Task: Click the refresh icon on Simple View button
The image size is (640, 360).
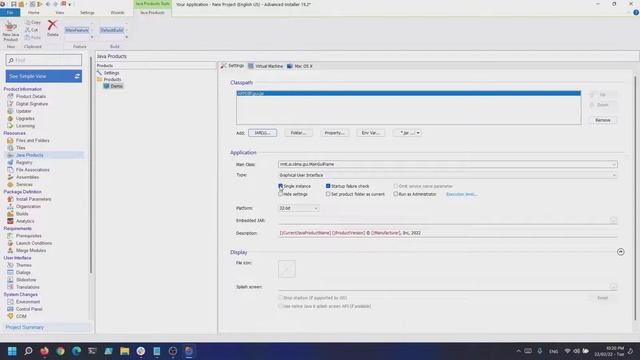Action: 77,76
